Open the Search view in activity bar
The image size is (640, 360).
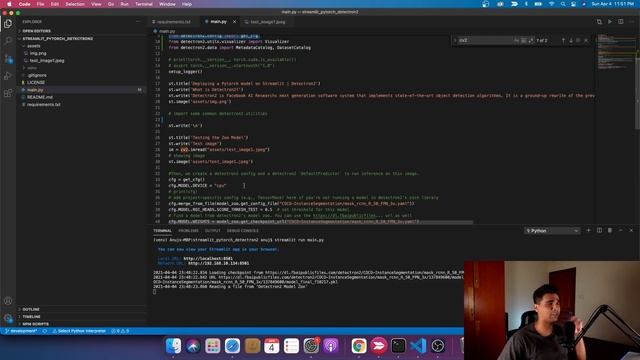(x=8, y=41)
